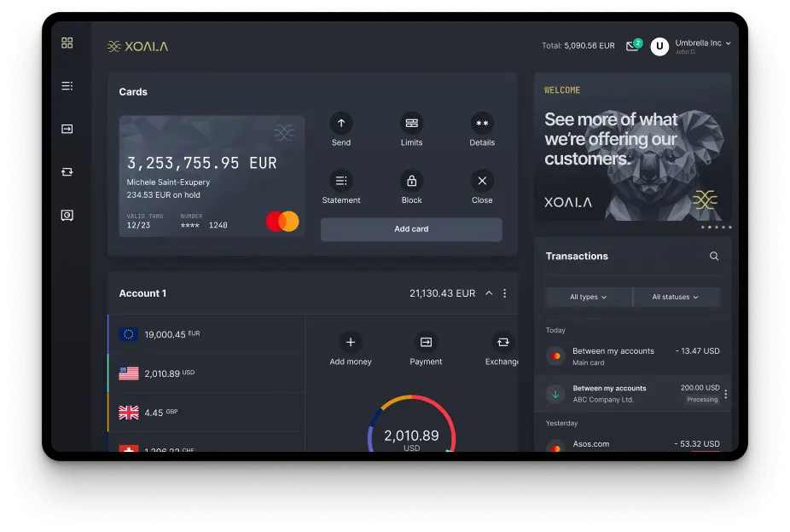Open options for ABC Company Ltd. transaction
The image size is (790, 532).
pyautogui.click(x=725, y=394)
